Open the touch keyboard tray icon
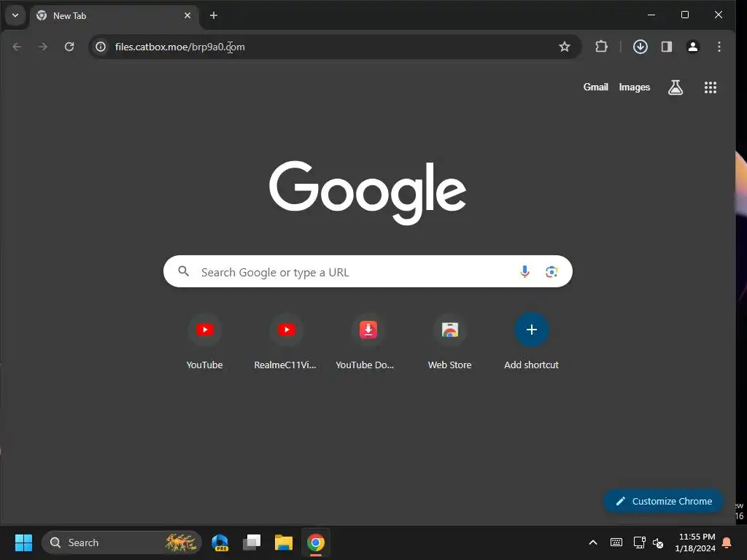The height and width of the screenshot is (560, 747). click(x=616, y=542)
